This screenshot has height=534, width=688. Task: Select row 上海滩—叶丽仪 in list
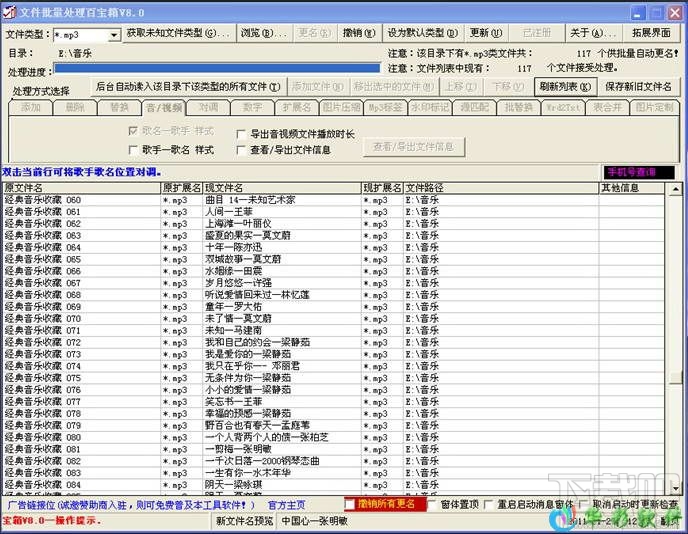pyautogui.click(x=333, y=224)
